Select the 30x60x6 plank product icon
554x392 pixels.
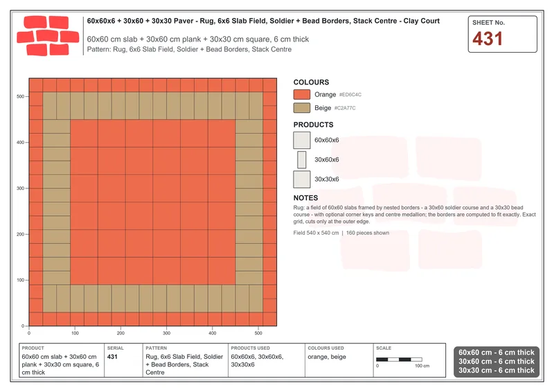pos(302,160)
